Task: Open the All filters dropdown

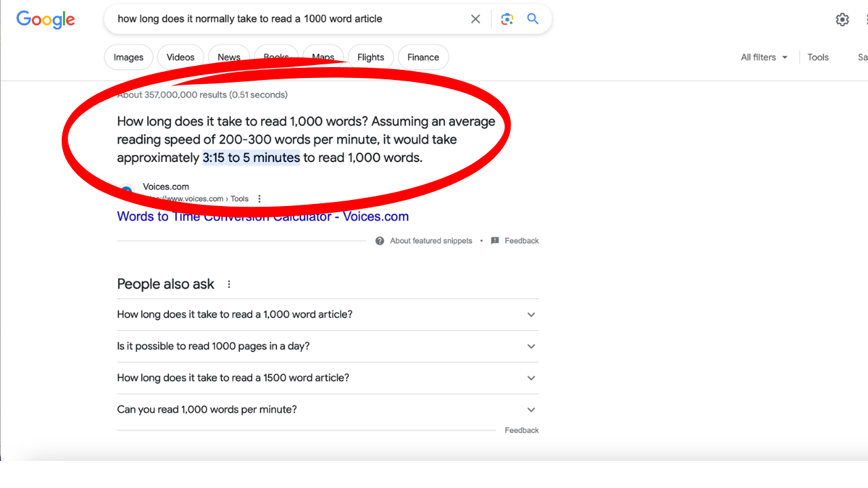Action: pyautogui.click(x=764, y=58)
